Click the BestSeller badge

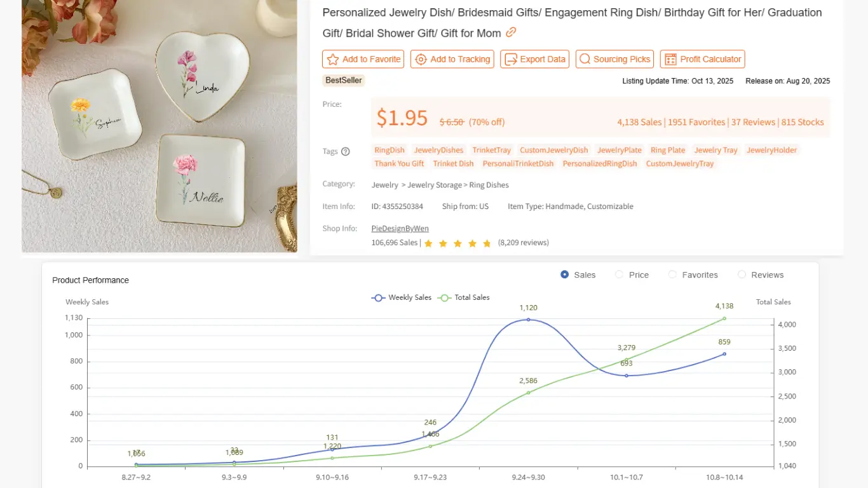[343, 80]
